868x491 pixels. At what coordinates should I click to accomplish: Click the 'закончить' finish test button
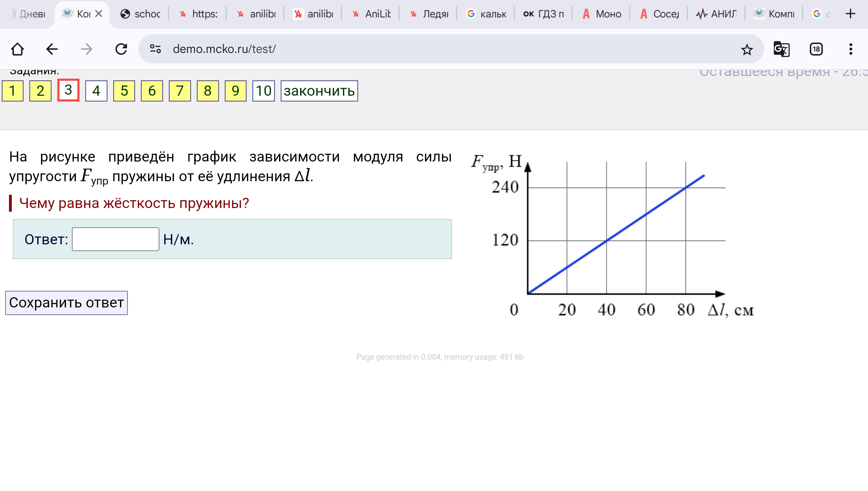(x=319, y=91)
